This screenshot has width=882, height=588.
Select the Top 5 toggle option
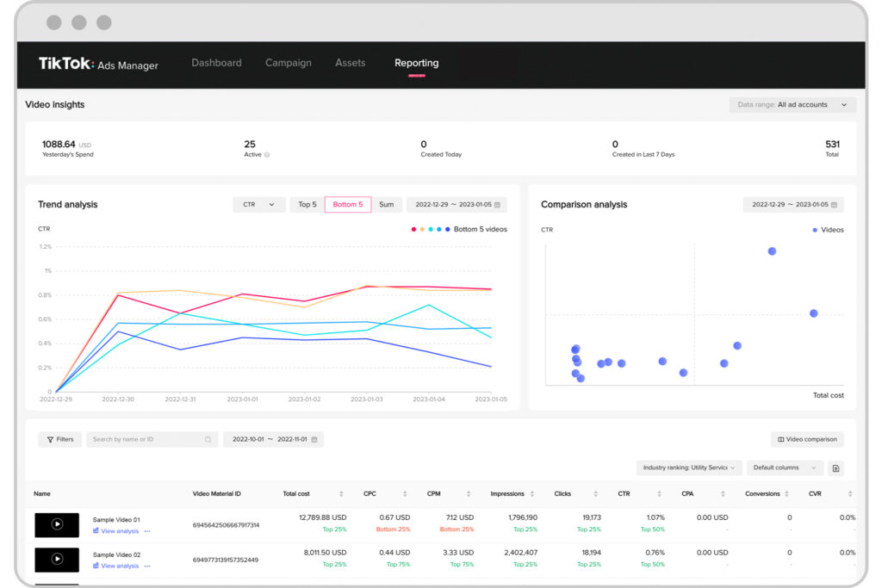[x=307, y=205]
